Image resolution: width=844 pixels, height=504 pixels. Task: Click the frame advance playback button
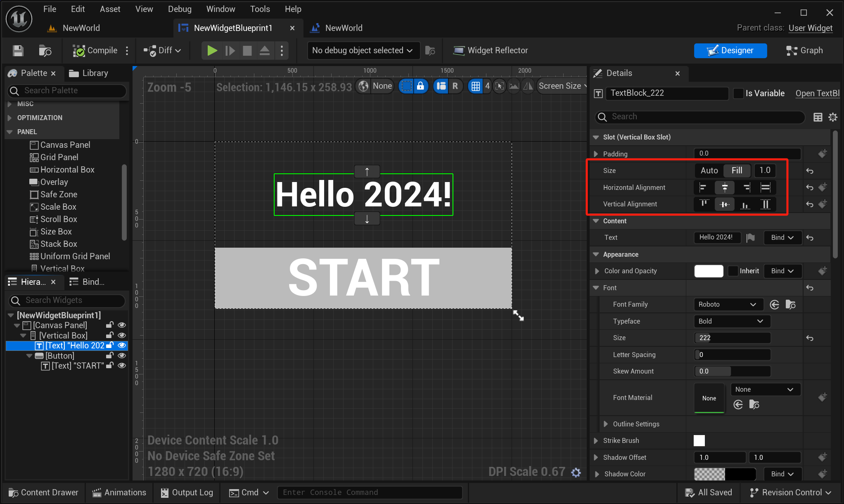pyautogui.click(x=230, y=50)
